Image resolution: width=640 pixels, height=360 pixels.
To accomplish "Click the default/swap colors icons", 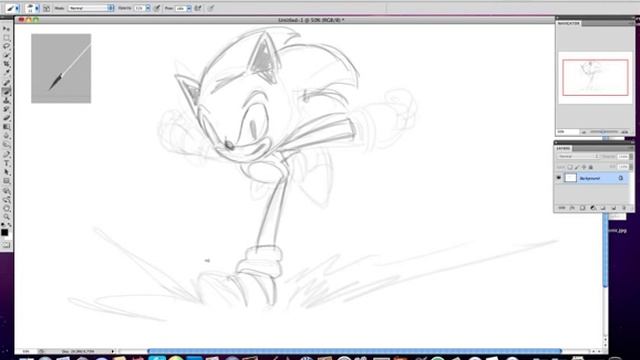I will (6, 225).
